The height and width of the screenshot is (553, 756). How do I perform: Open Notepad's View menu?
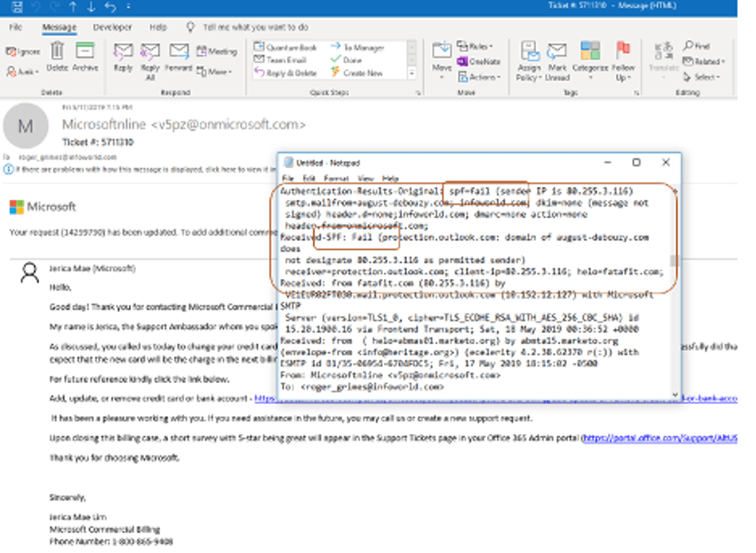366,178
